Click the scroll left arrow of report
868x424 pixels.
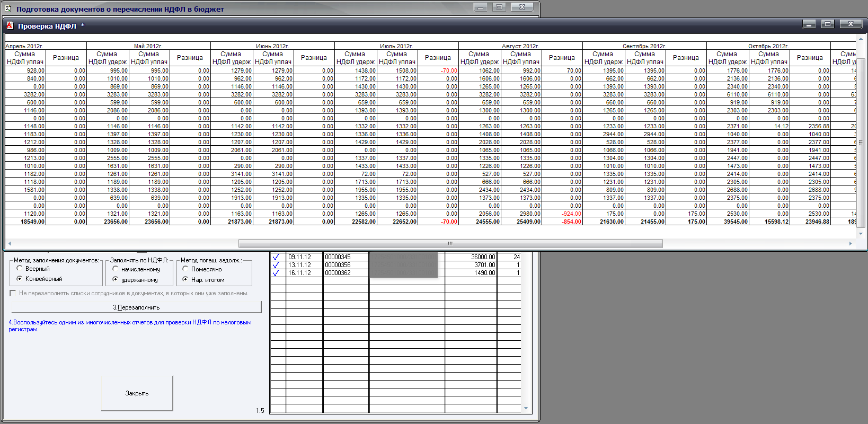click(x=10, y=243)
